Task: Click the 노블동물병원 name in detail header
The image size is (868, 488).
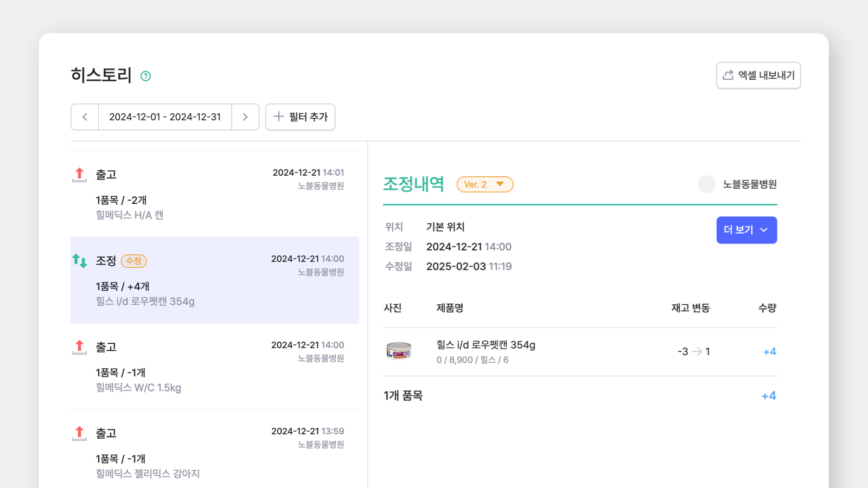Action: 750,184
